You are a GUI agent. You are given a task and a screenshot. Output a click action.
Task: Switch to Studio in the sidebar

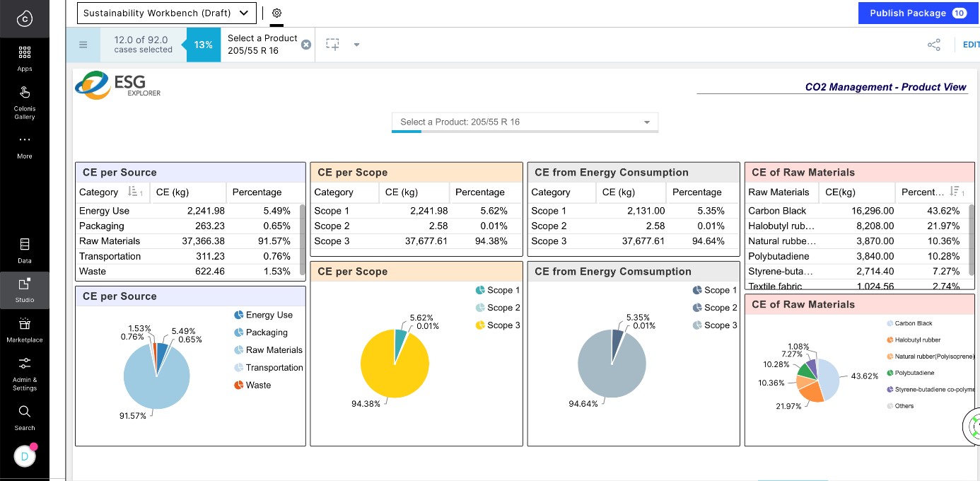pos(24,289)
